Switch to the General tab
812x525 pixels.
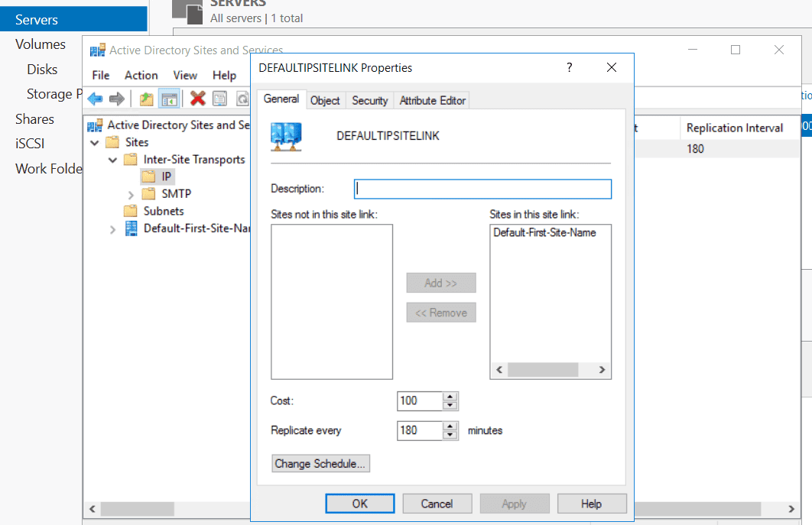[281, 99]
